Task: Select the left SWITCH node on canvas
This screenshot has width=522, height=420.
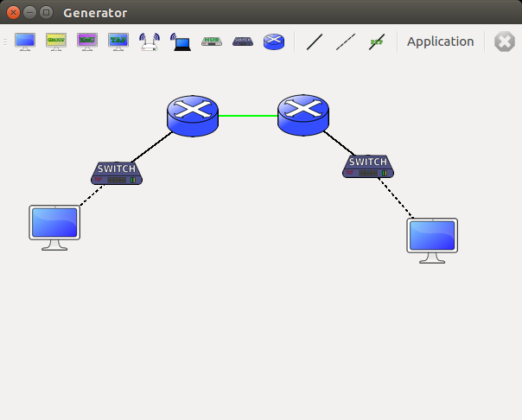Action: point(117,174)
